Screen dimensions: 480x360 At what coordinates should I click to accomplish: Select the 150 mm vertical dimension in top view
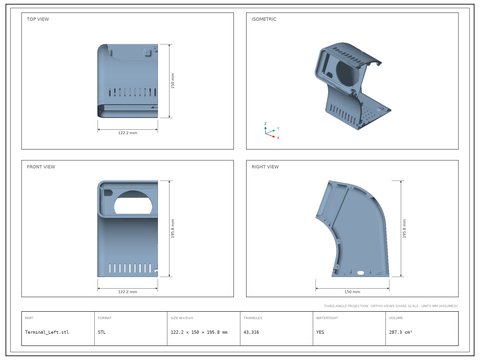click(173, 81)
